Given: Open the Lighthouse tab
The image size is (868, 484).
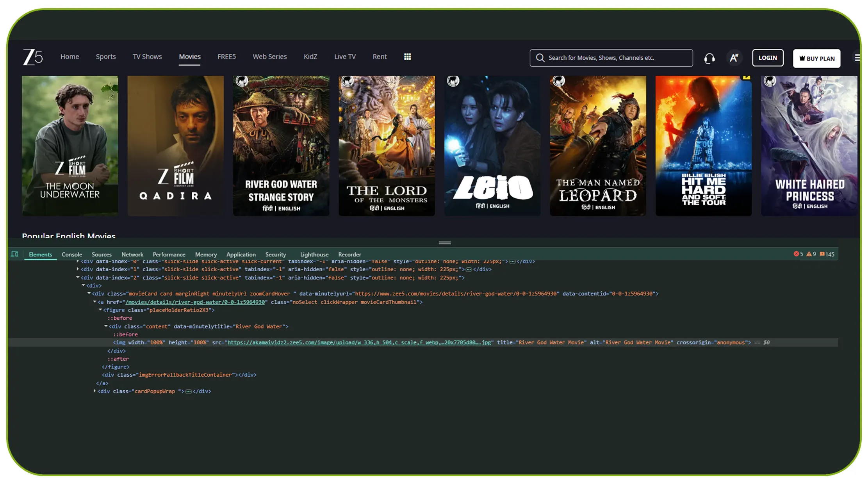Looking at the screenshot, I should pos(314,254).
